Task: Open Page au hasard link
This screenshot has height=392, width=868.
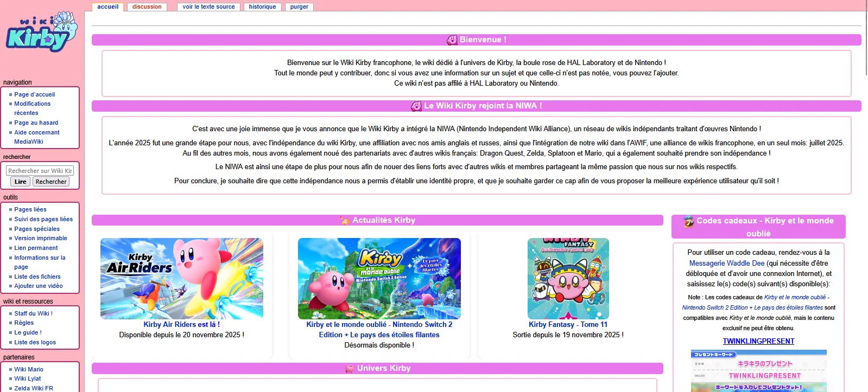Action: tap(36, 123)
